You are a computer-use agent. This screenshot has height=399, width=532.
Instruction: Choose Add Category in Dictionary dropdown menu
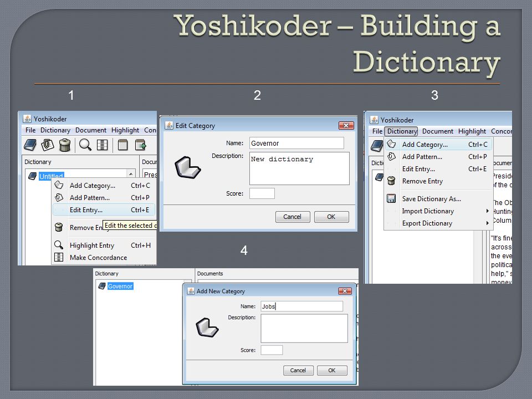tap(438, 144)
